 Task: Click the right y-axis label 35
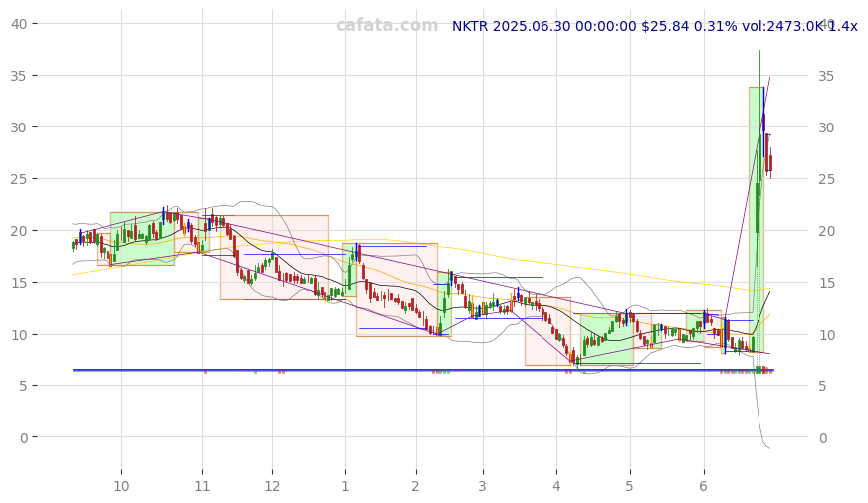826,76
